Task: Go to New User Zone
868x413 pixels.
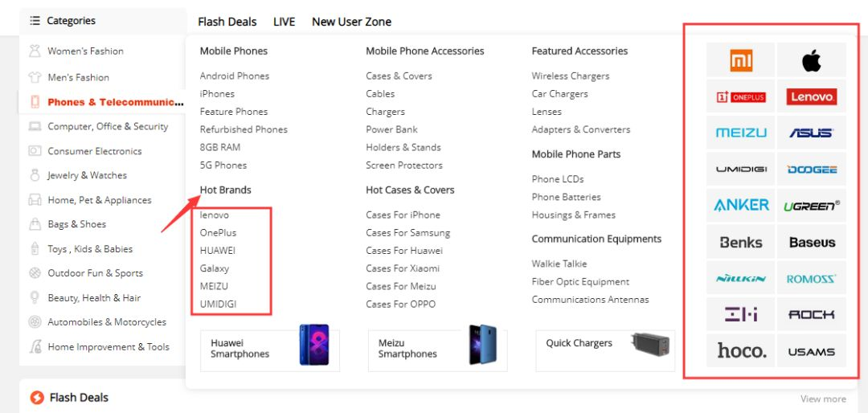Action: [351, 22]
